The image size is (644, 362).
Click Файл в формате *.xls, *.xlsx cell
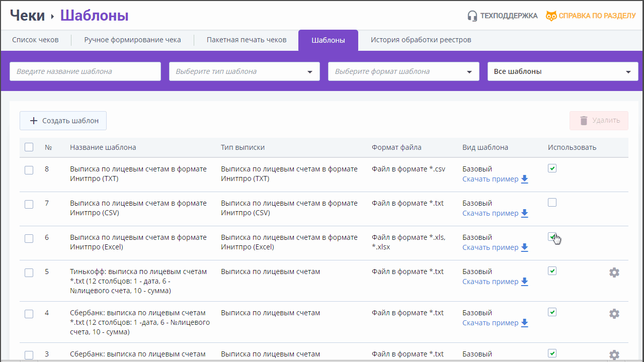click(x=409, y=242)
